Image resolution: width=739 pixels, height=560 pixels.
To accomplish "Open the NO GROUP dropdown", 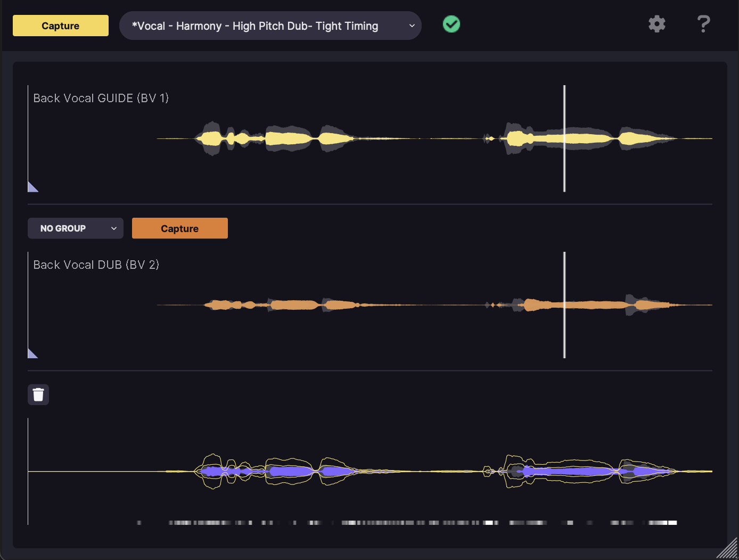I will pyautogui.click(x=75, y=228).
